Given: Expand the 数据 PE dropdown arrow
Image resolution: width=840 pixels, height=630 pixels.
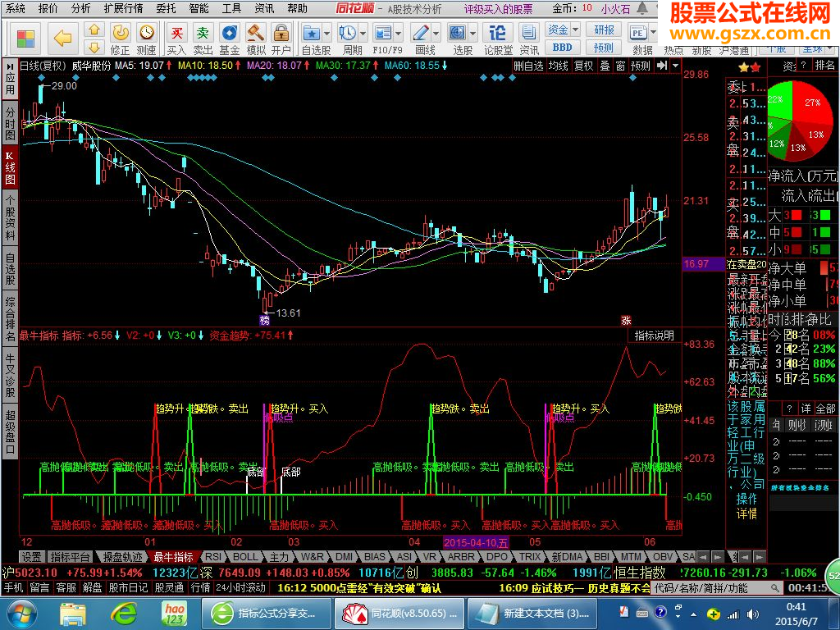Looking at the screenshot, I should click(653, 33).
